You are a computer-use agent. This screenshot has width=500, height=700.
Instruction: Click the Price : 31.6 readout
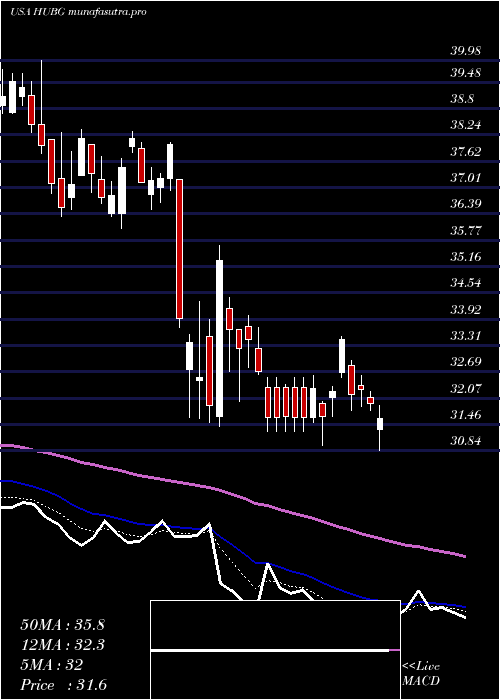coord(63,685)
